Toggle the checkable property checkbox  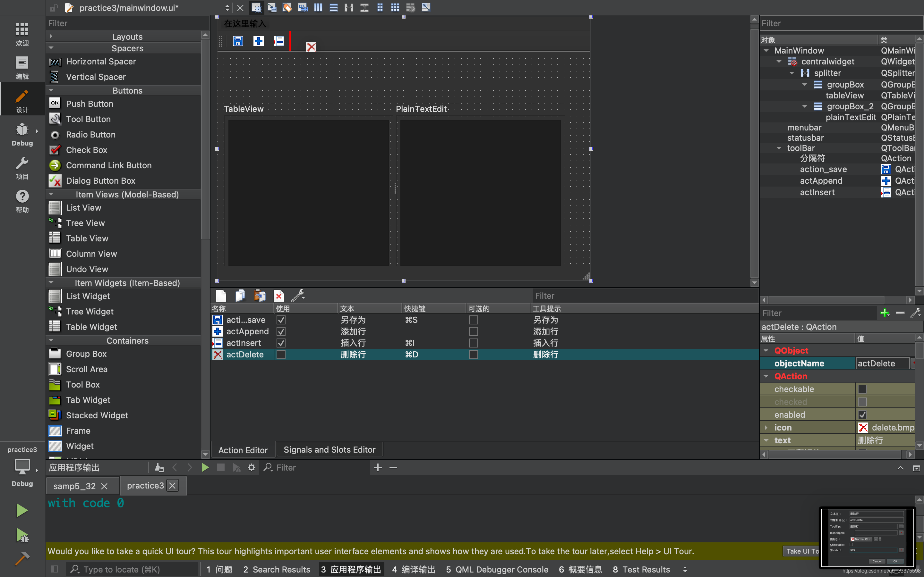pos(862,389)
